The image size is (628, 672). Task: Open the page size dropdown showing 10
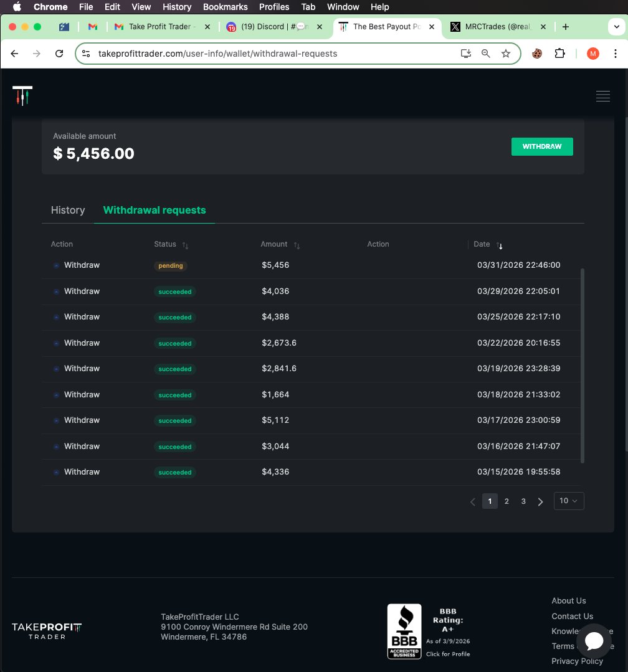coord(568,501)
